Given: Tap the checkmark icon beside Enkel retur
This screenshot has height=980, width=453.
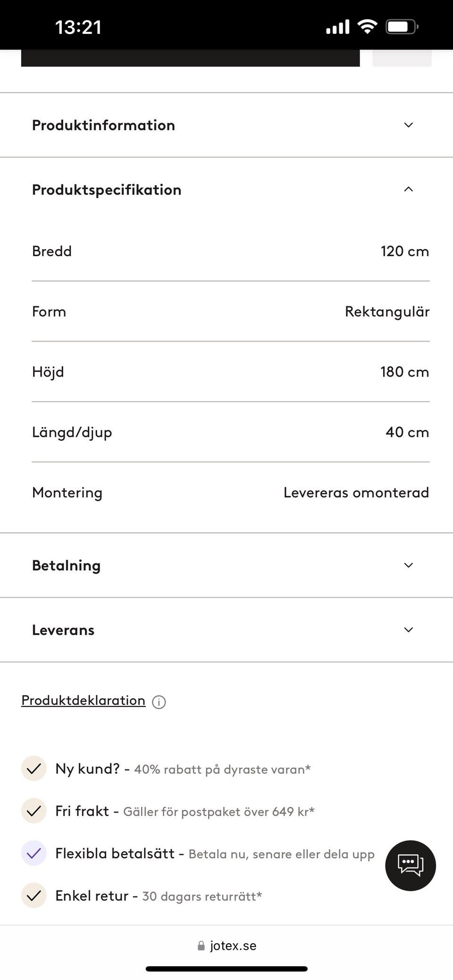Looking at the screenshot, I should point(34,896).
